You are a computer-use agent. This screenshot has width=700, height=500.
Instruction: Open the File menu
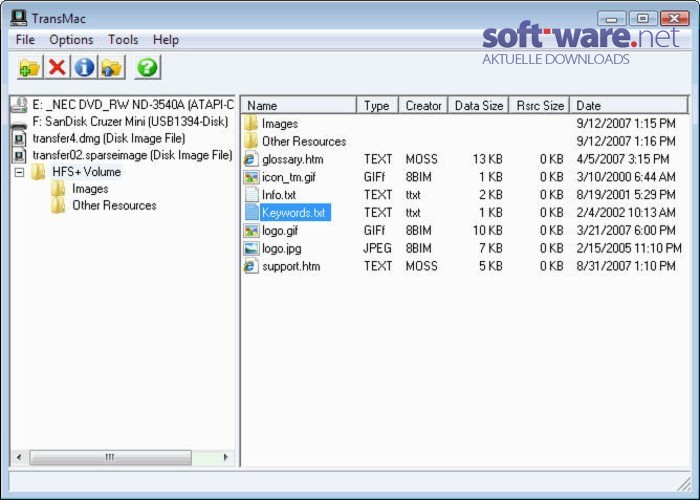[25, 40]
